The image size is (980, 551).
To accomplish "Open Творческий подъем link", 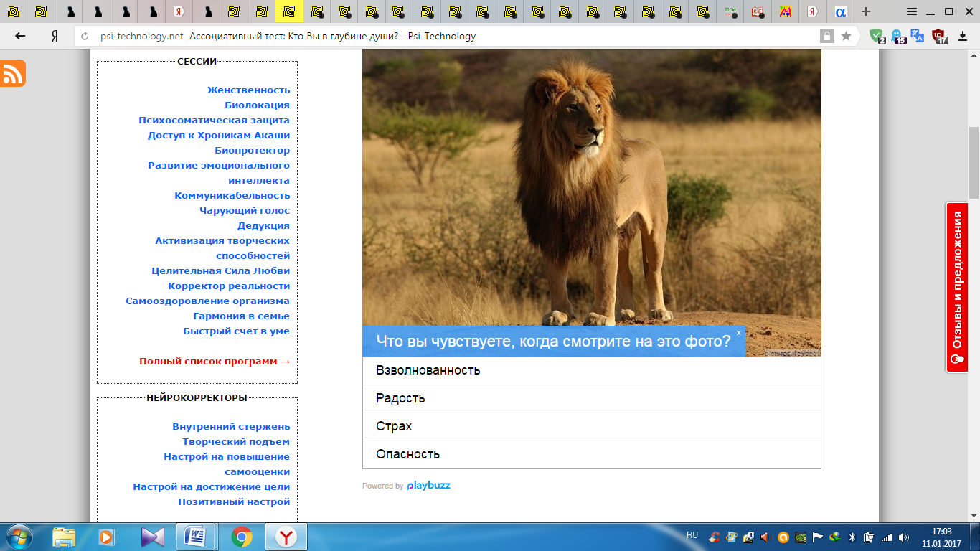I will [236, 441].
